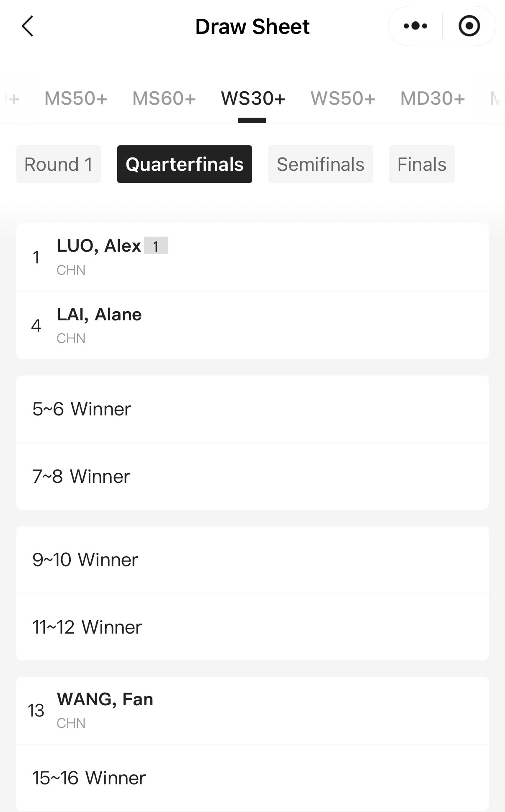Switch to the MS50+ category tab

tap(76, 98)
